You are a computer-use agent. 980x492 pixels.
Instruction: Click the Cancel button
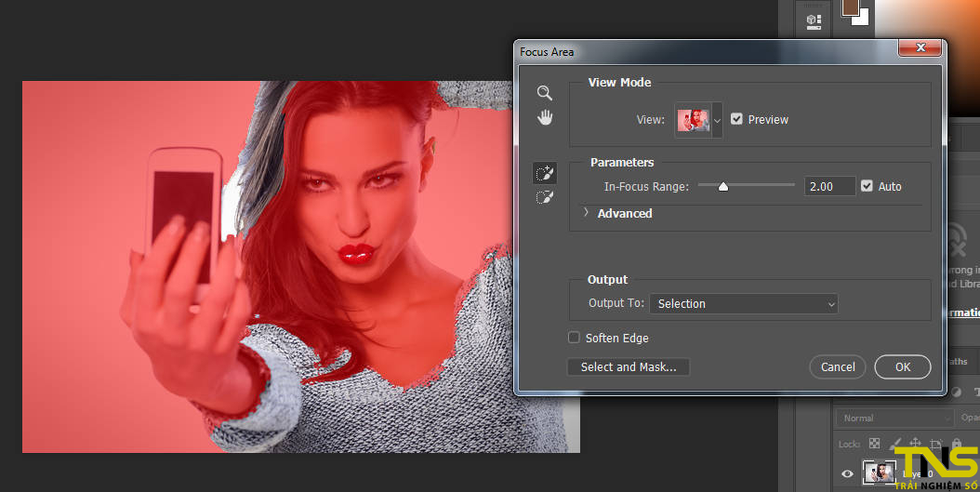click(838, 367)
